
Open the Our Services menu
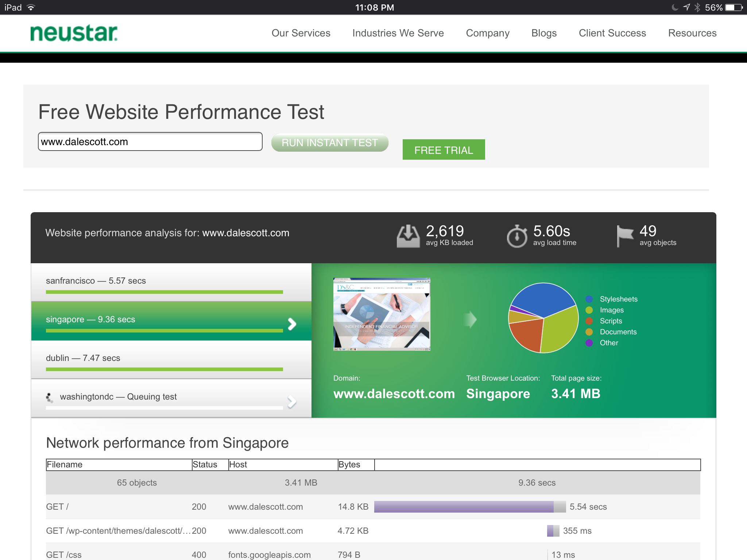tap(301, 33)
